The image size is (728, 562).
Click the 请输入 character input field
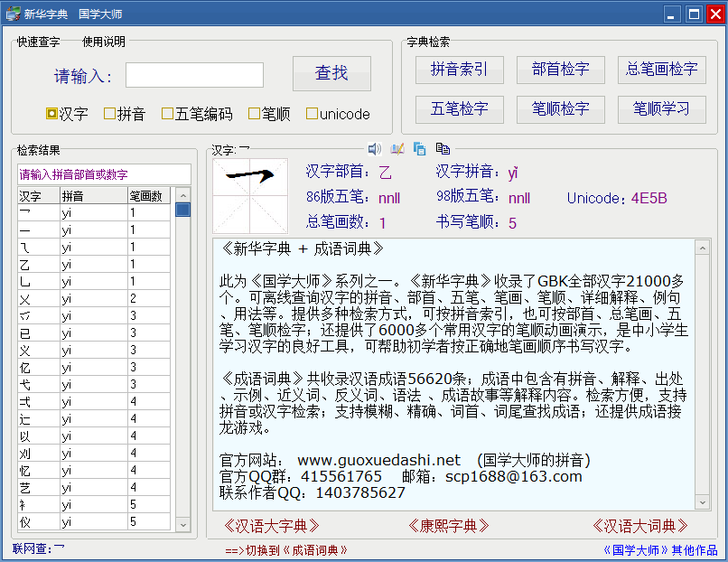coord(194,75)
